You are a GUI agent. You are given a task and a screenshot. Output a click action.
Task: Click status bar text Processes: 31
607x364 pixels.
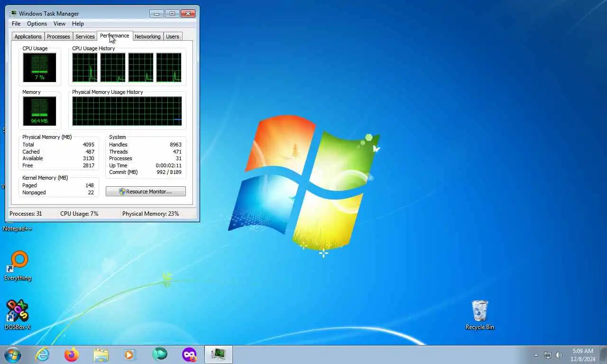click(x=26, y=214)
